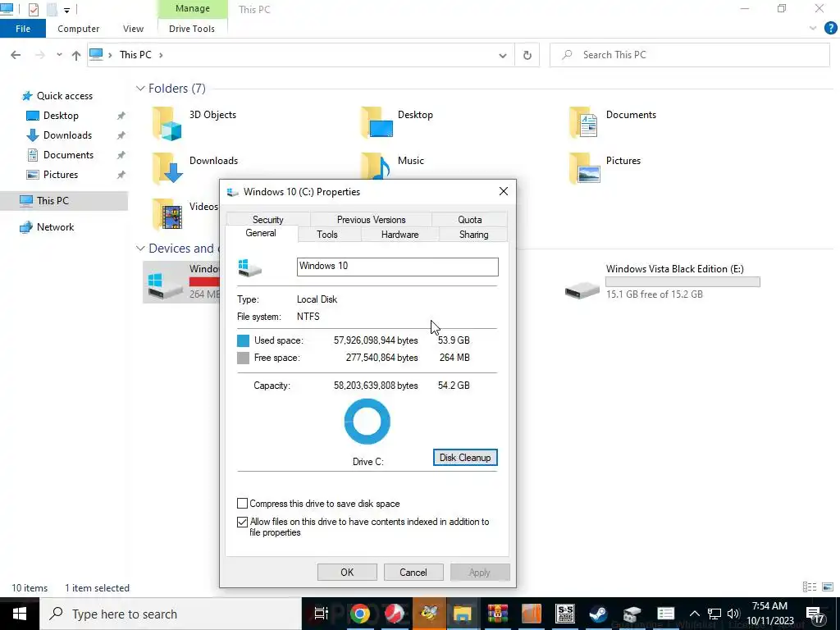Click the taskbar clock showing 7:54 AM
This screenshot has height=630, width=840.
pyautogui.click(x=769, y=614)
